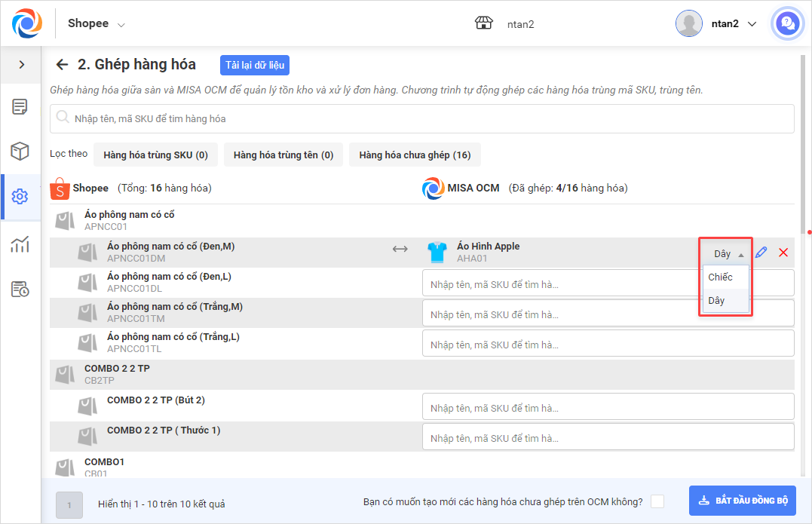Image resolution: width=812 pixels, height=524 pixels.
Task: Edit the Áo Hình Apple mapping with pencil
Action: coord(761,253)
